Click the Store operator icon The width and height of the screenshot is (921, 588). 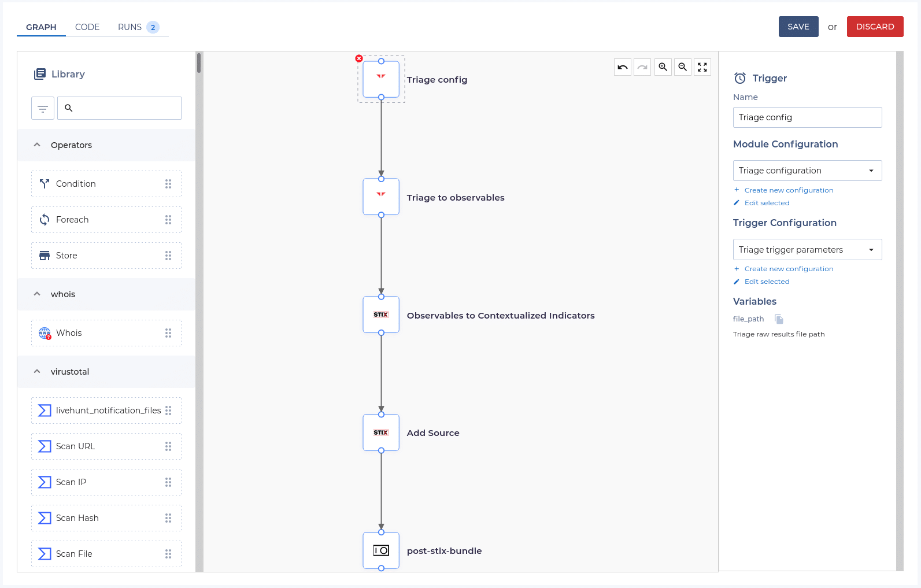45,256
